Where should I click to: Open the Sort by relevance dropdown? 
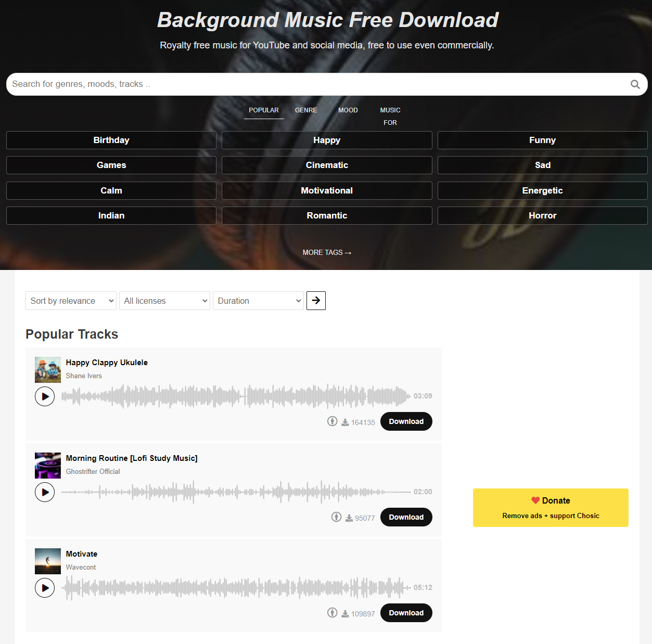click(x=71, y=301)
